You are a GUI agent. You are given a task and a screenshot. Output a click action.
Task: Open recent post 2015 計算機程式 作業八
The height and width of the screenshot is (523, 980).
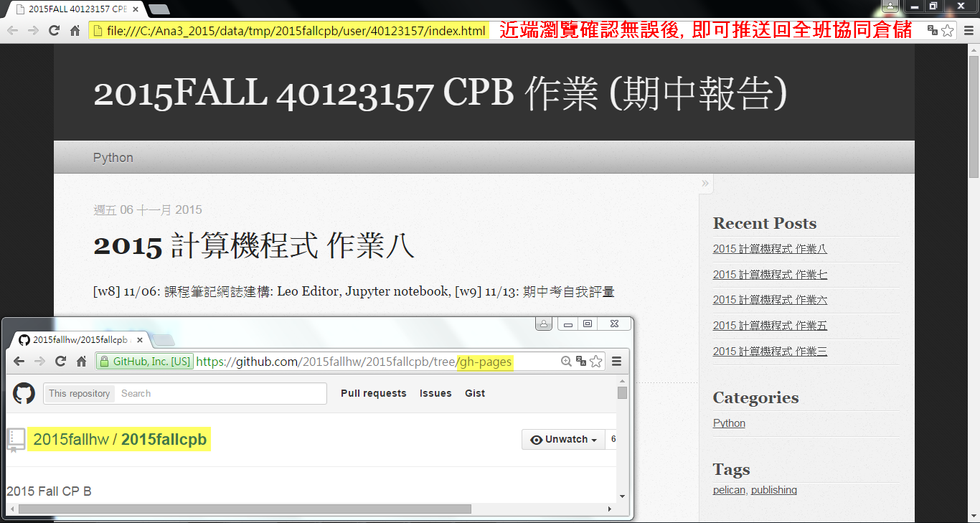point(770,249)
